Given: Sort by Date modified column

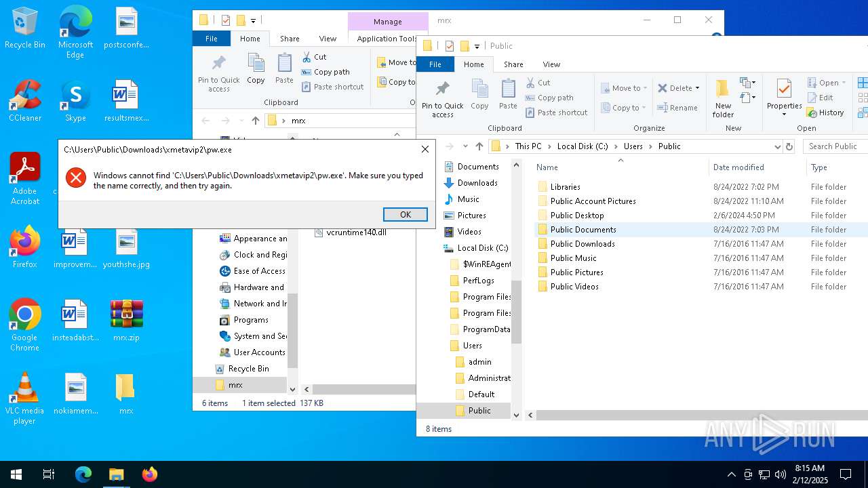Looking at the screenshot, I should click(x=738, y=167).
